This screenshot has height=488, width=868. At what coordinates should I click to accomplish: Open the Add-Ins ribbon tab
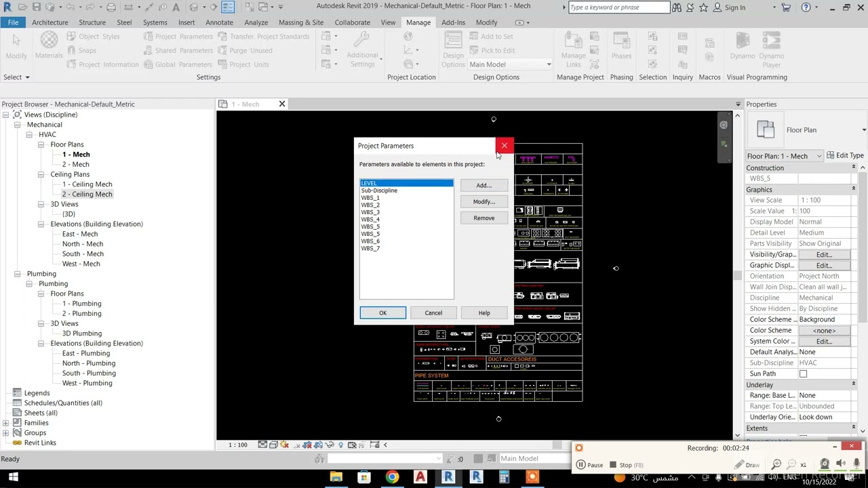tap(453, 22)
